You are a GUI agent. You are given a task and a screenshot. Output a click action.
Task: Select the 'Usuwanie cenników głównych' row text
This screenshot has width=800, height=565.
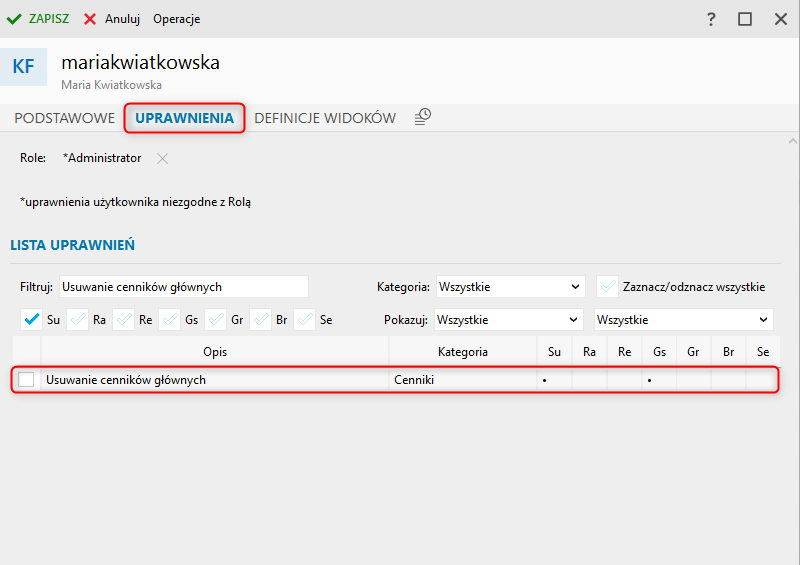tap(126, 380)
